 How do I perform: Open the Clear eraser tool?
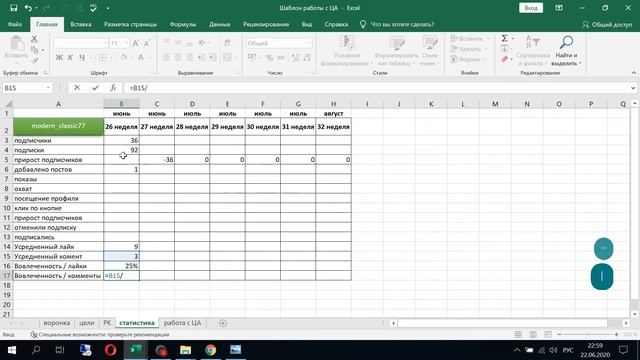(x=504, y=60)
